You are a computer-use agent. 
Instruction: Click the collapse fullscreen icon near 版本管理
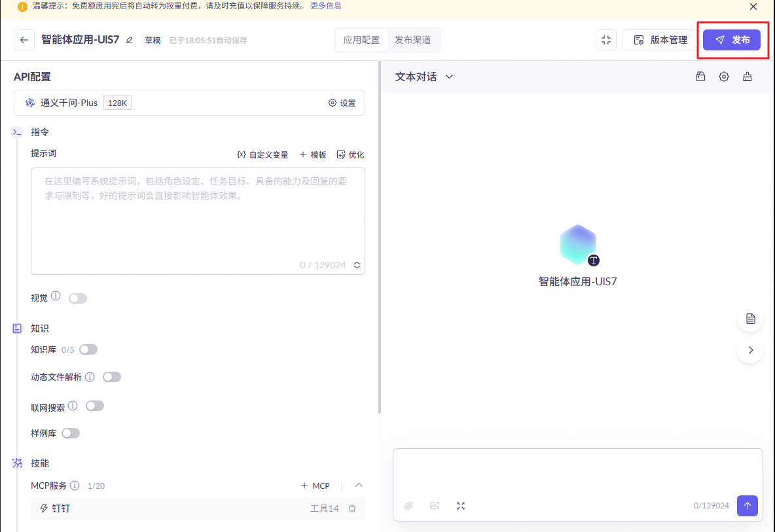(x=606, y=40)
